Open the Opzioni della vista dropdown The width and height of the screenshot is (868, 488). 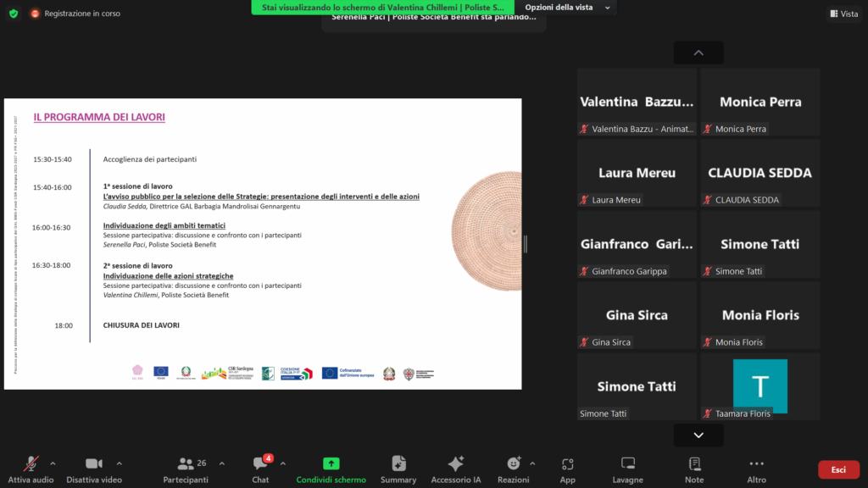[565, 7]
